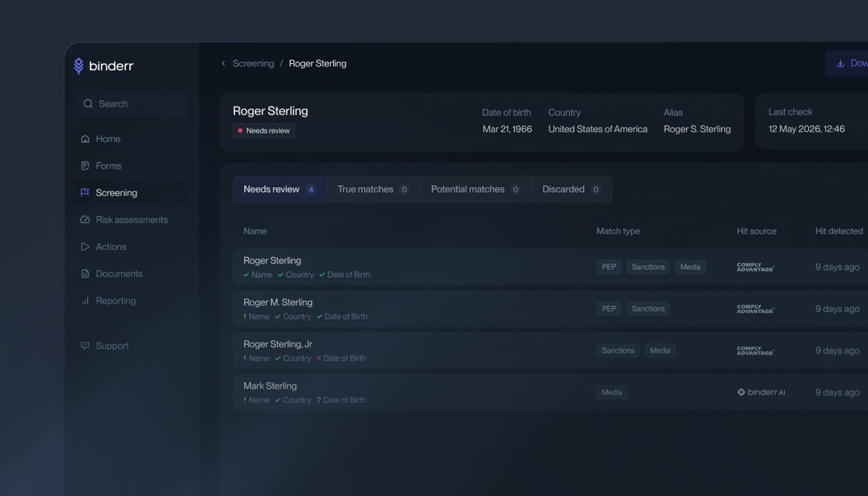Click the Needs review status badge

pos(264,131)
